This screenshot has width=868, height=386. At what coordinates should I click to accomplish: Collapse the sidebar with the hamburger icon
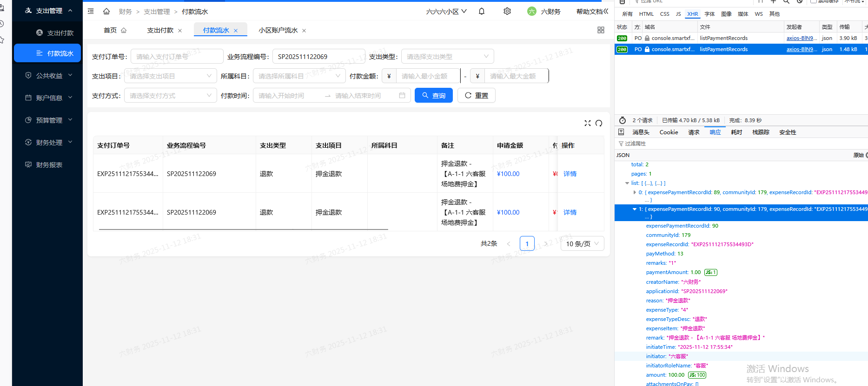pos(91,11)
